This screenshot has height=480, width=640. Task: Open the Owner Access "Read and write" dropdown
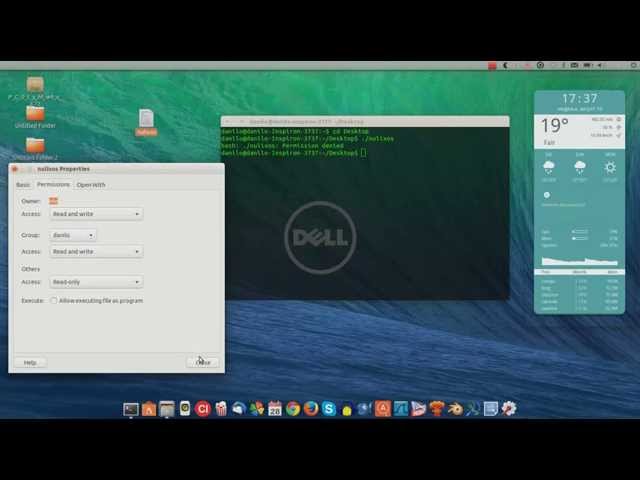pyautogui.click(x=96, y=214)
